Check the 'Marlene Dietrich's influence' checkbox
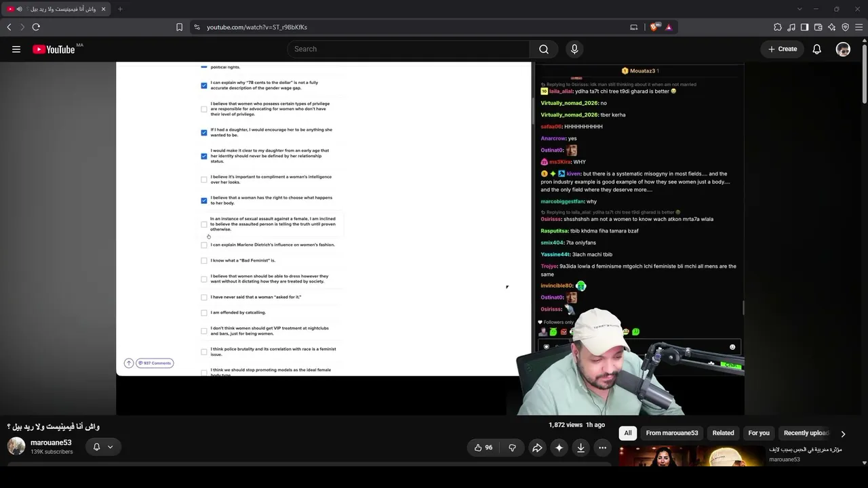868x488 pixels. (x=204, y=245)
